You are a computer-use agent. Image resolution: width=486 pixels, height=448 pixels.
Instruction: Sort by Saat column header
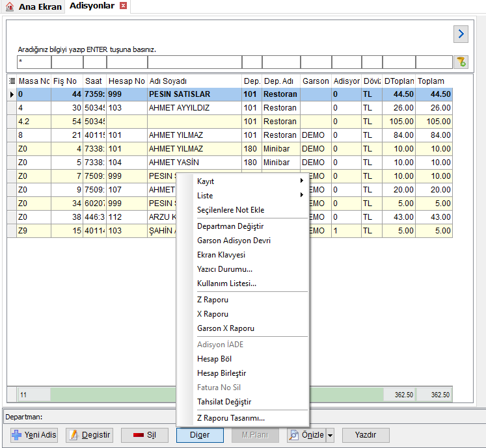[x=95, y=81]
